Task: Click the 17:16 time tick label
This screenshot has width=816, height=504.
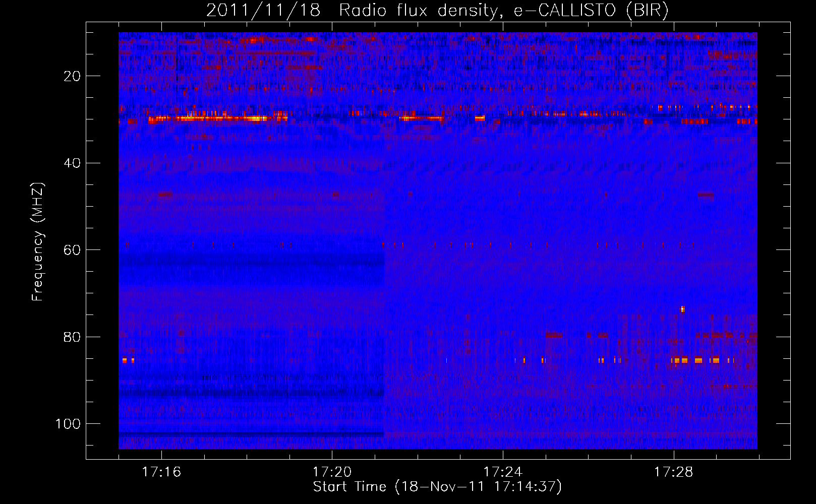Action: click(x=161, y=472)
